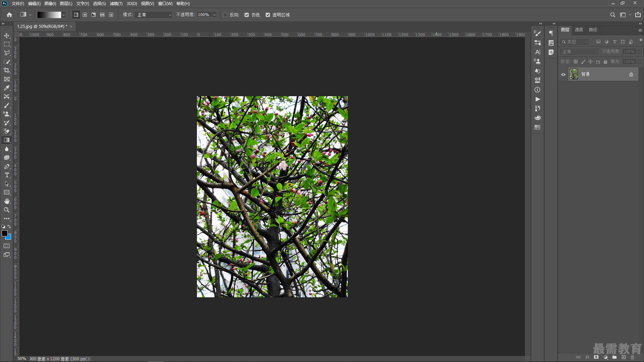The height and width of the screenshot is (362, 644).
Task: Open the 模式 blend mode dropdown
Action: pyautogui.click(x=154, y=15)
